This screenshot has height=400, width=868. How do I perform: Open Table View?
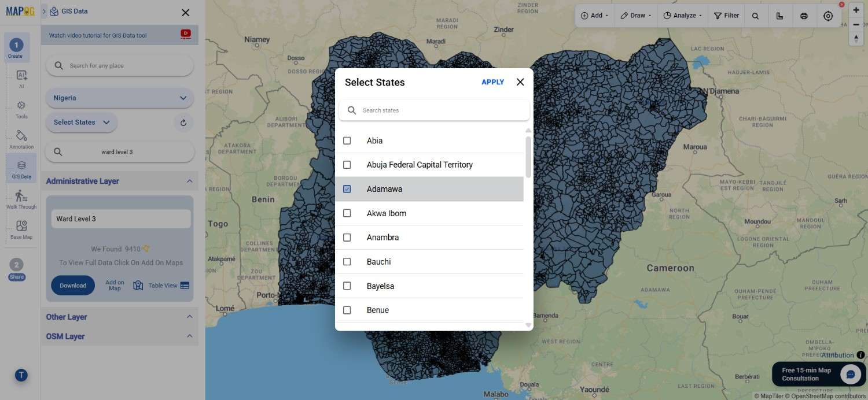click(163, 286)
